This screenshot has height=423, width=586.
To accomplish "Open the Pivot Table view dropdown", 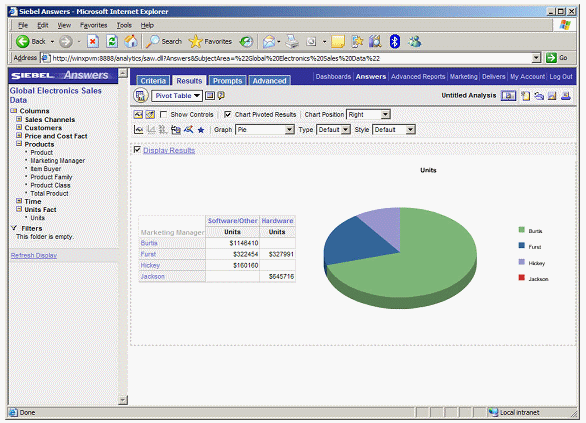I will tap(177, 96).
